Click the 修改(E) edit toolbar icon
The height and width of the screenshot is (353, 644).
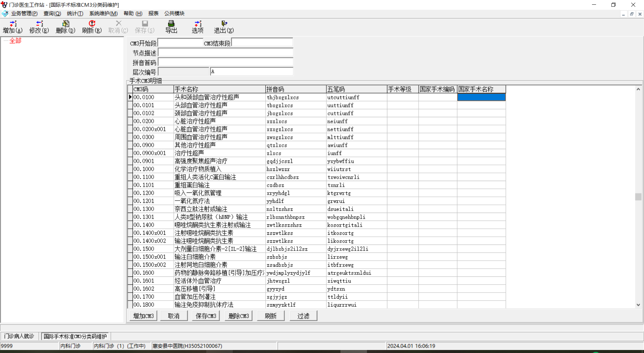pos(39,27)
